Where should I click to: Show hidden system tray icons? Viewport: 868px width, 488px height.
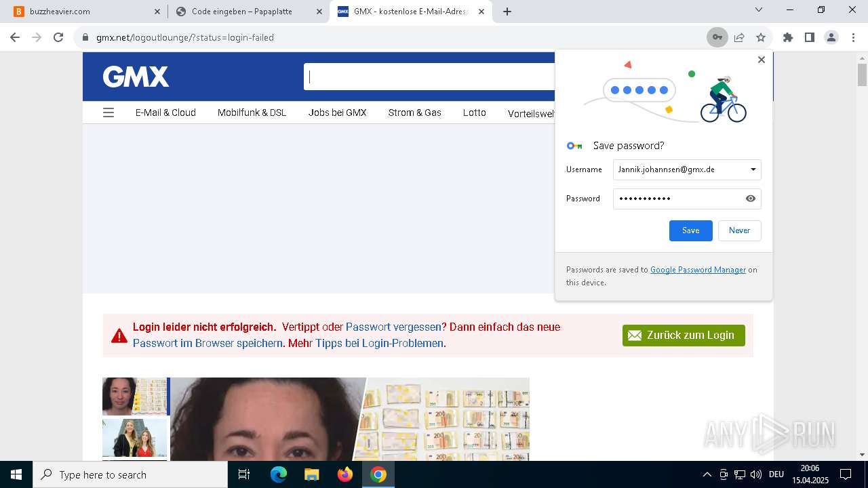tap(707, 474)
